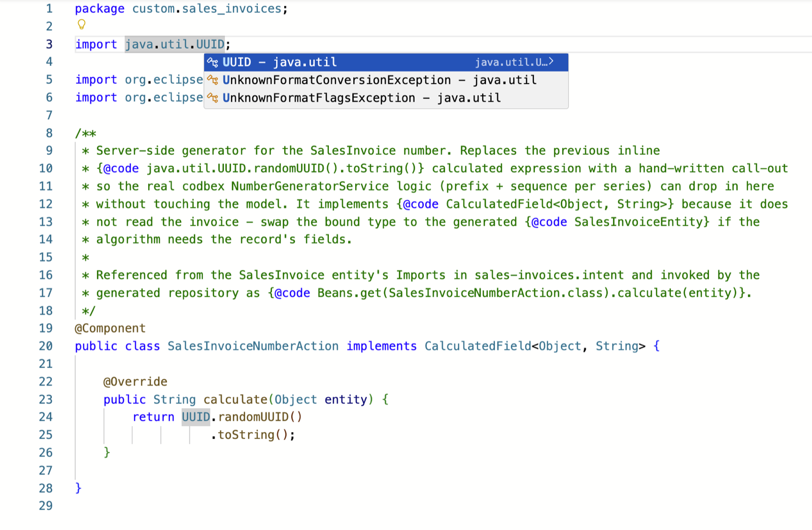
Task: Click line number 20 in gutter
Action: 46,346
